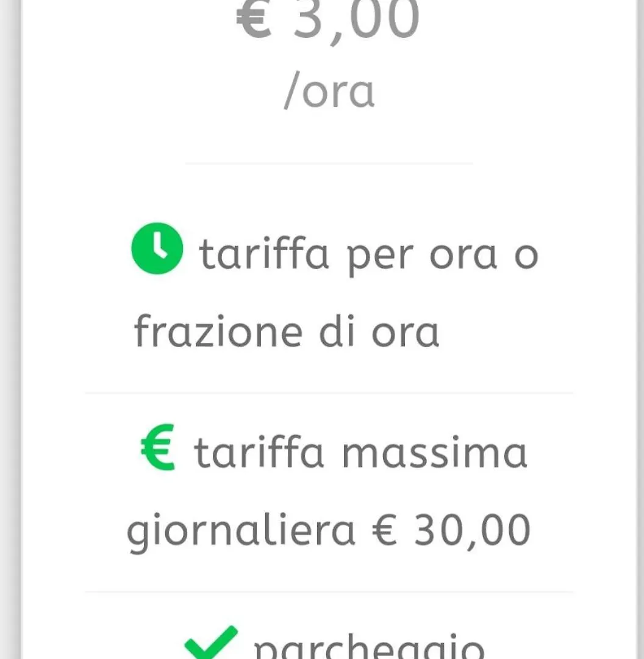Click the divider below 'frazione di ora'

coord(329,393)
